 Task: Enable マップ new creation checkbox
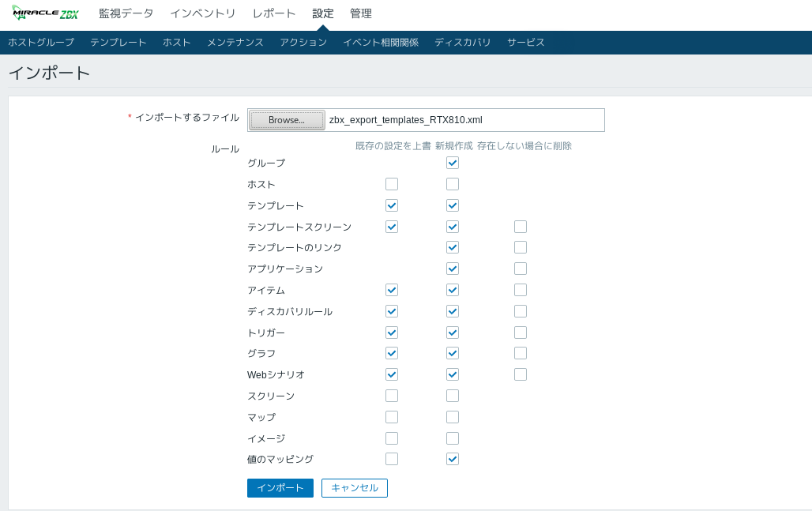coord(453,417)
